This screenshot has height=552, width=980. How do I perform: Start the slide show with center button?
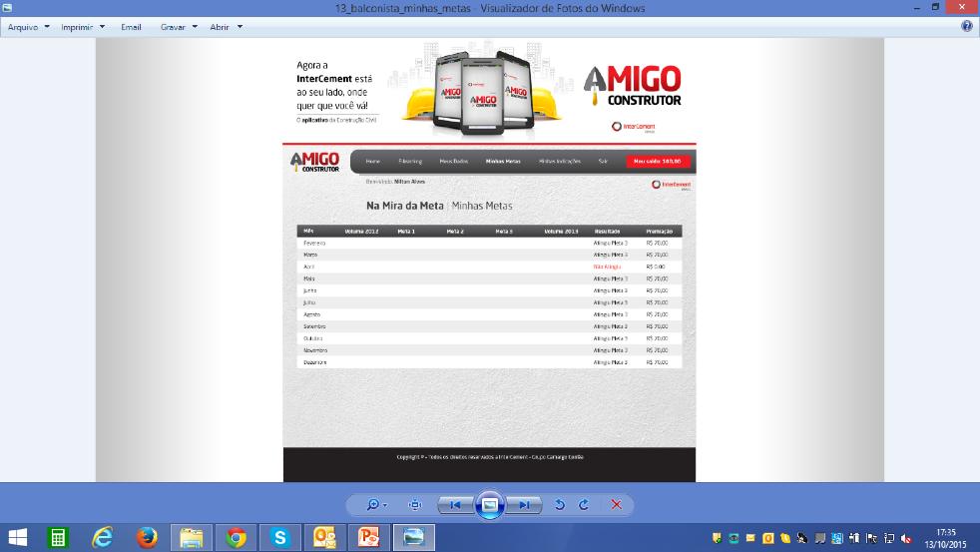(x=490, y=504)
